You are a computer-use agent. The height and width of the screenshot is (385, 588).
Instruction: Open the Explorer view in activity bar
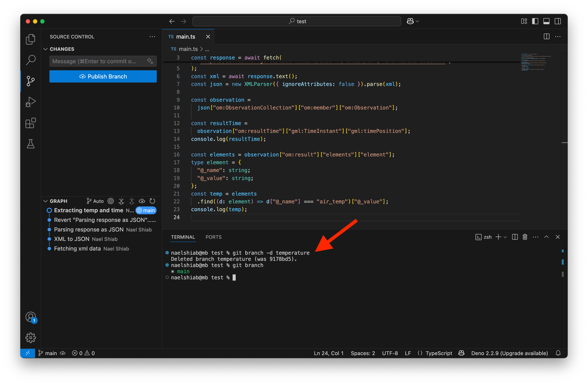pos(31,39)
